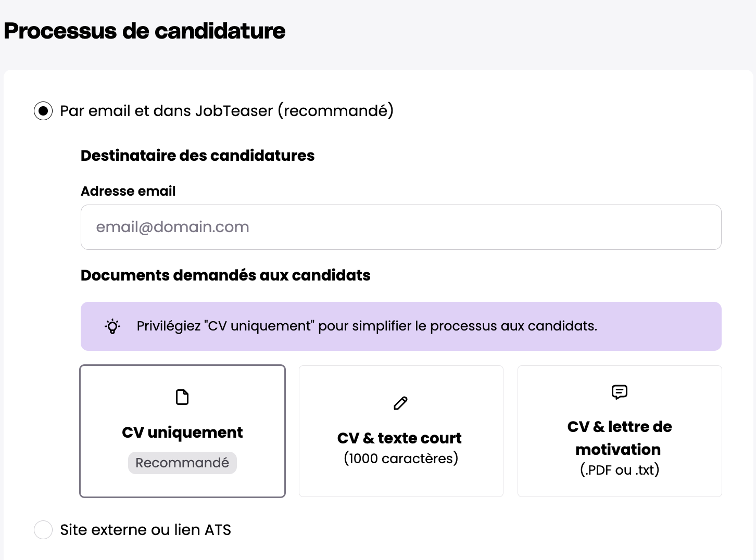
Task: Click the lightbulb tip icon
Action: tap(112, 326)
